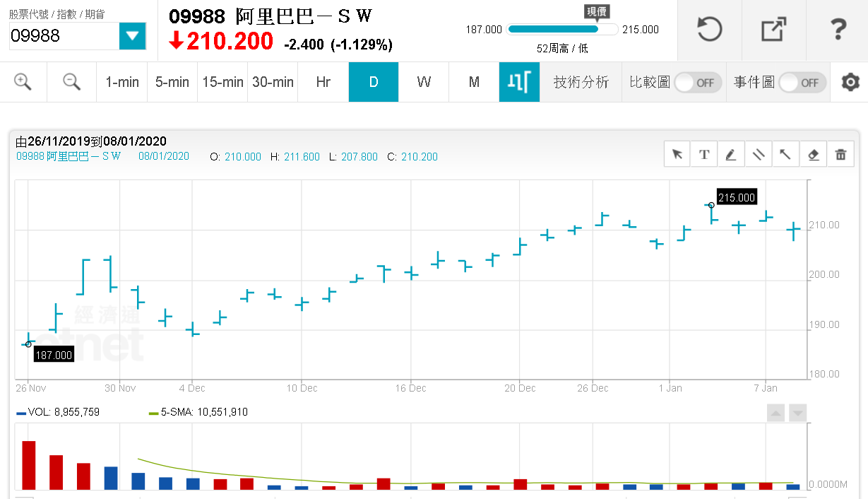The height and width of the screenshot is (499, 868).
Task: Switch to 1-min interval
Action: click(122, 82)
